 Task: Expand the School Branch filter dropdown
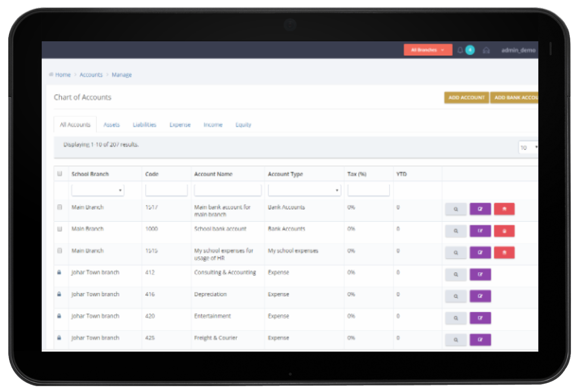coord(97,190)
